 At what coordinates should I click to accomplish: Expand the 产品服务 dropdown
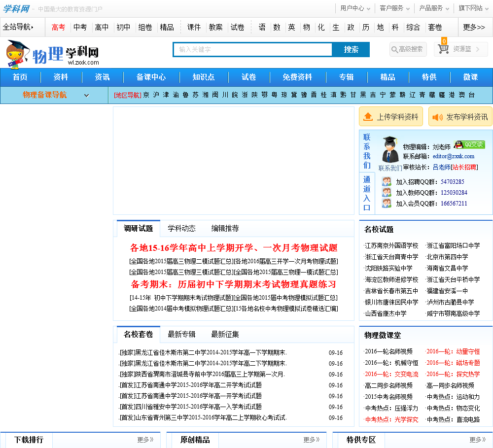(434, 8)
